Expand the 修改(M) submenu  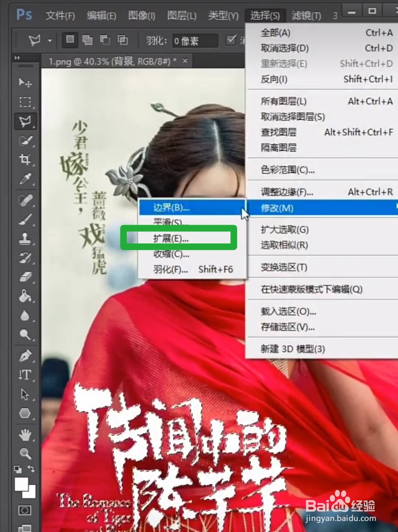click(x=322, y=208)
